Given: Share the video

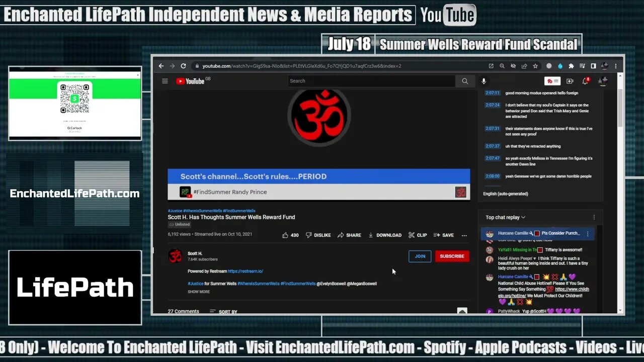Looking at the screenshot, I should click(x=349, y=235).
